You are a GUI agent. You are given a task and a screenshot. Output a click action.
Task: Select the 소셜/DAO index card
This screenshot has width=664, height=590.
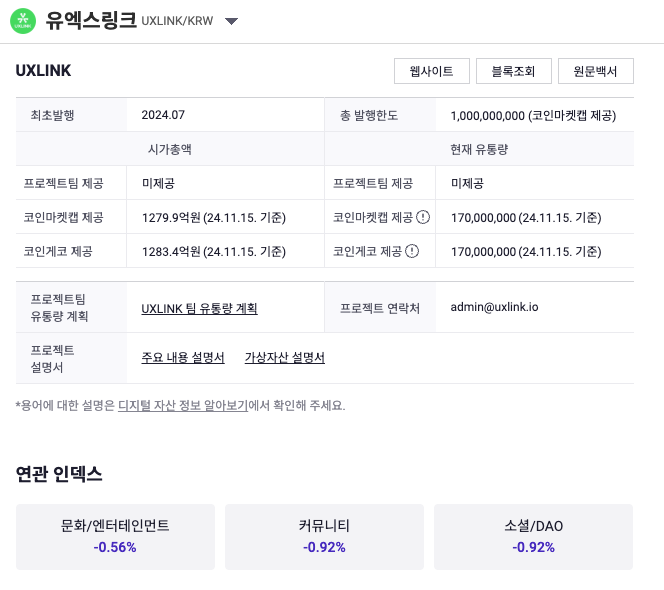click(534, 537)
